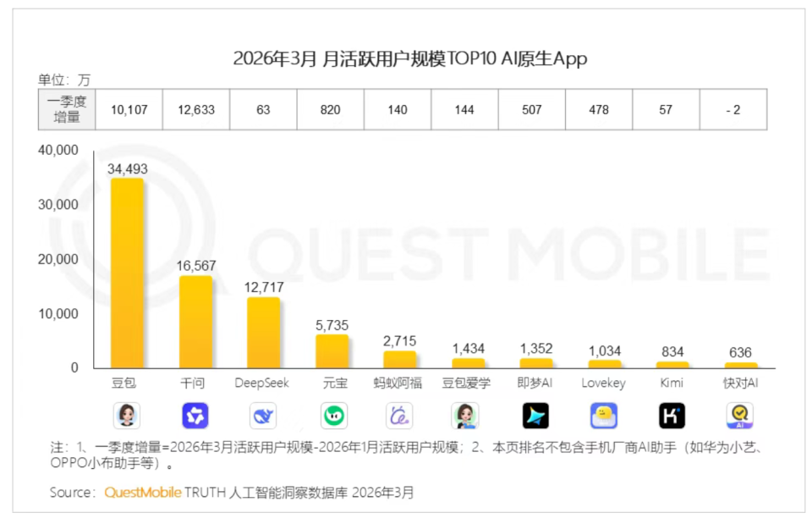
Task: Click the chart title text
Action: (410, 59)
